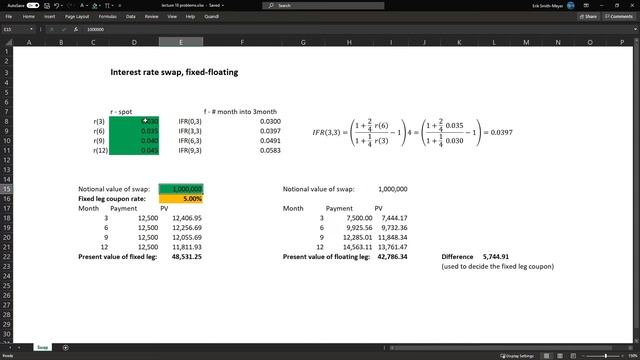Open the Name Box dropdown arrow
The height and width of the screenshot is (360, 640).
pyautogui.click(x=31, y=29)
